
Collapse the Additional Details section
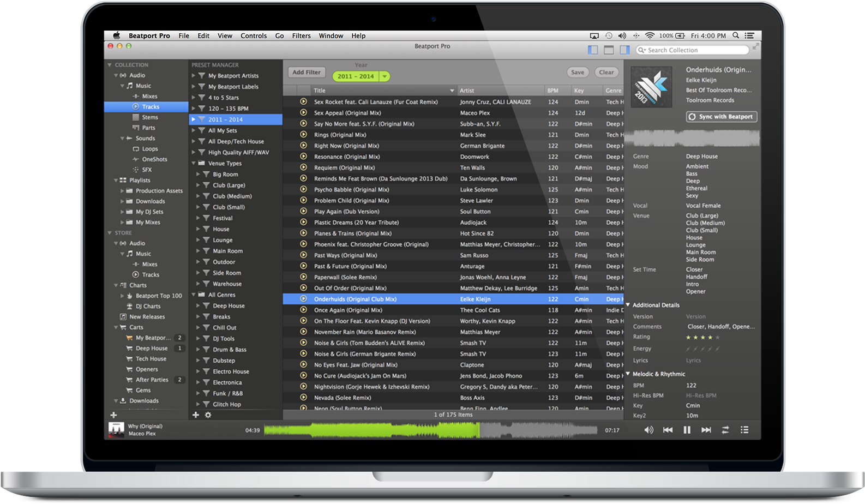pyautogui.click(x=628, y=305)
